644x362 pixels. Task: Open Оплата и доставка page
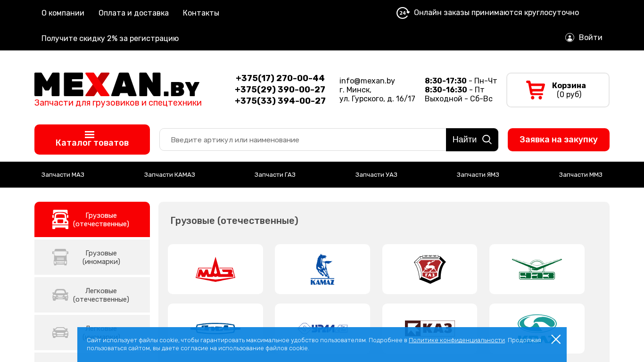coord(133,13)
